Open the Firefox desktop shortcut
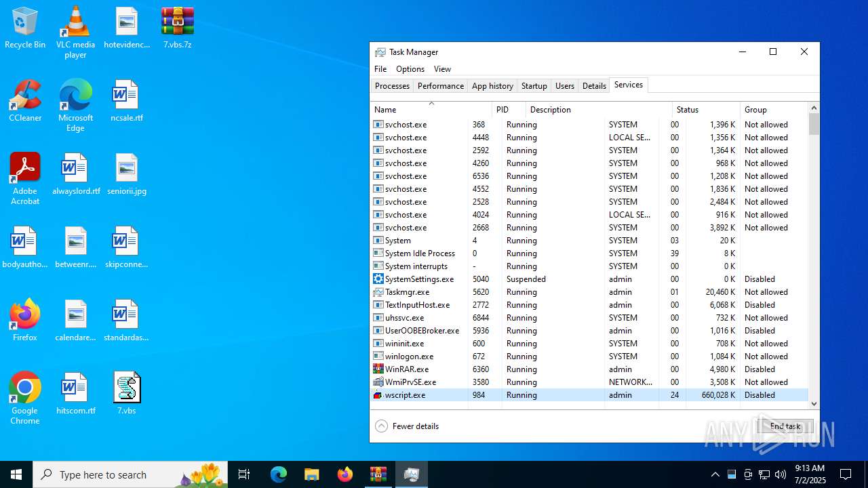Screen dimensions: 868x488 point(25,321)
